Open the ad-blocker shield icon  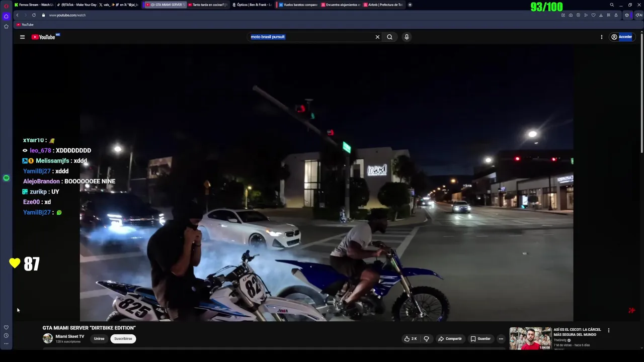(578, 15)
